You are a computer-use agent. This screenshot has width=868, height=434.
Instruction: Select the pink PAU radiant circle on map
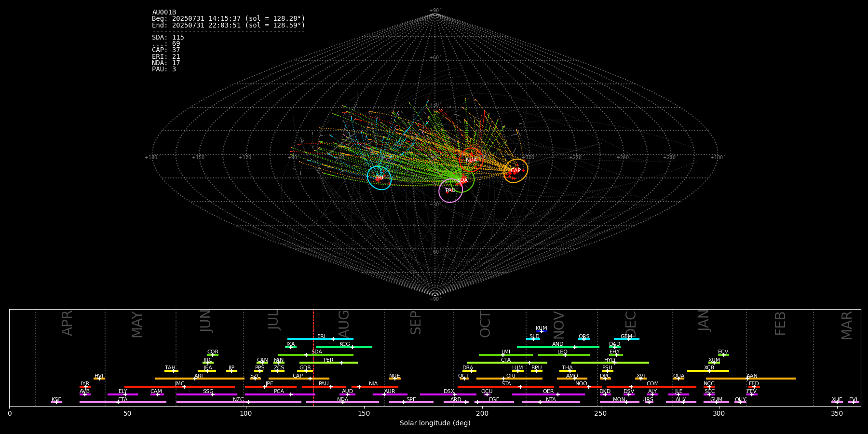(450, 190)
